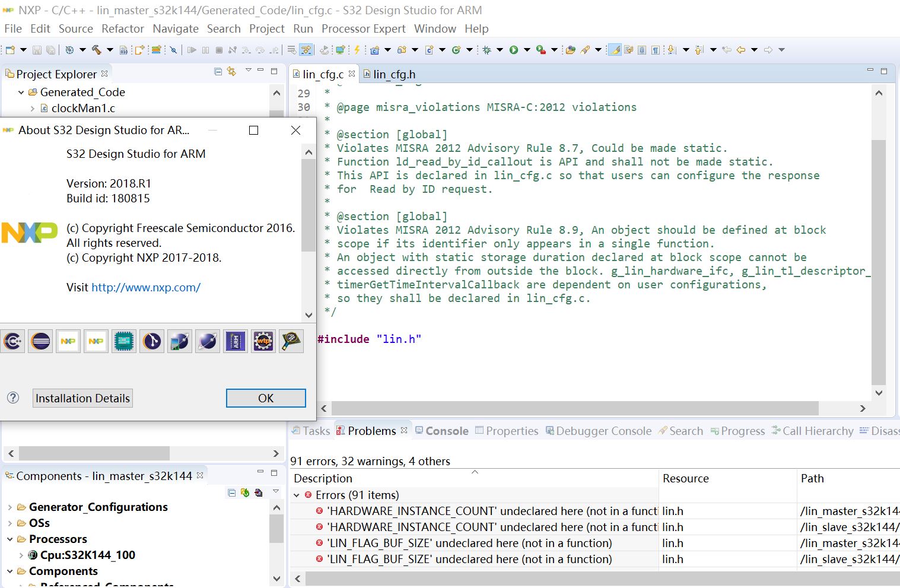Click the ARM plug-in icon in About dialog
Viewport: 900px width, 588px height.
[236, 341]
